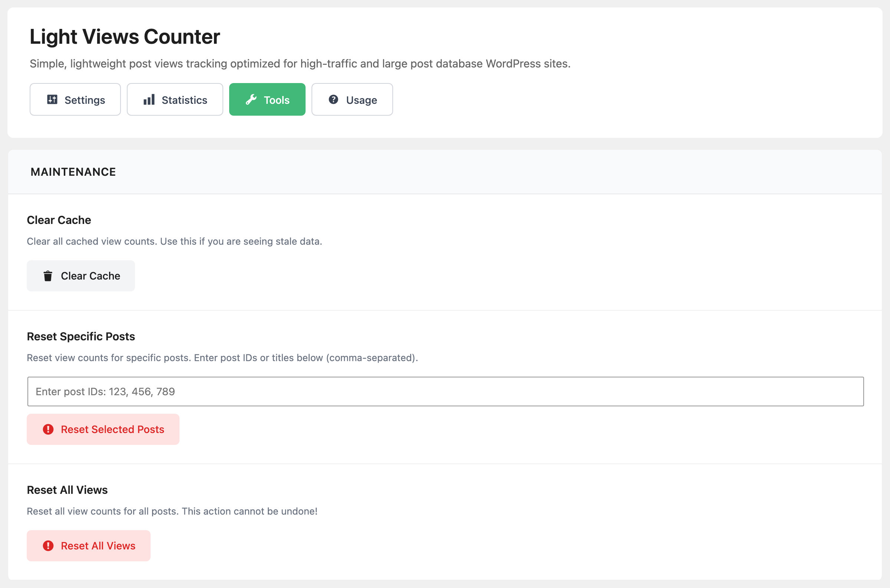This screenshot has width=890, height=588.
Task: Click the Reset All Views button label
Action: 98,546
